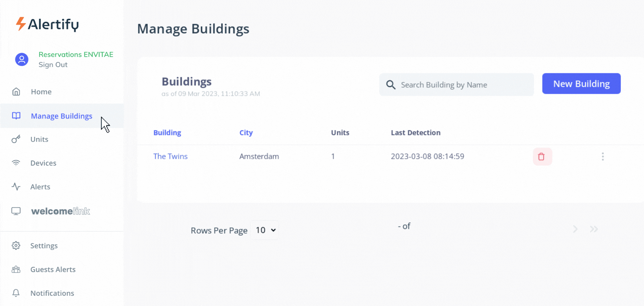
Task: Click the Notifications bell icon
Action: click(16, 293)
